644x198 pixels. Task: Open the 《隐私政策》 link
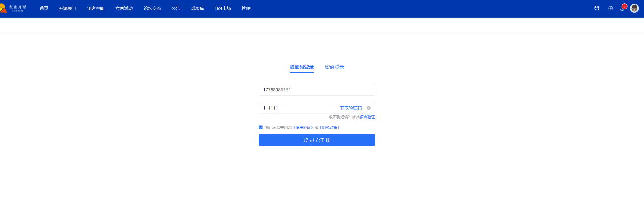pyautogui.click(x=329, y=127)
